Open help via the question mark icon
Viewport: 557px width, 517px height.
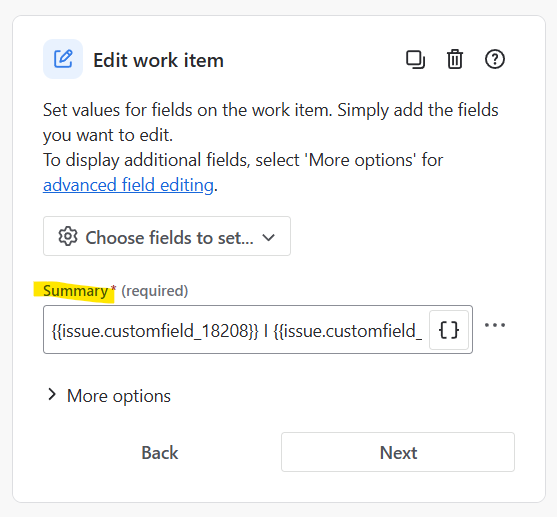pos(494,59)
